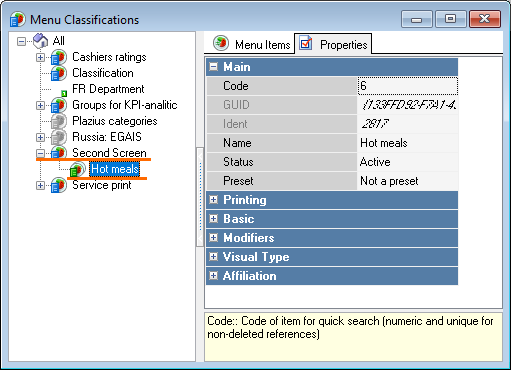Click the Code property label
The image size is (511, 370).
(236, 86)
